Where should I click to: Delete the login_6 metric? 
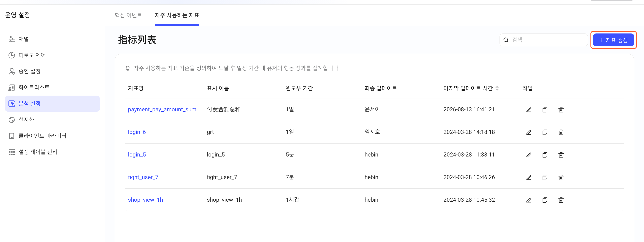pos(561,132)
